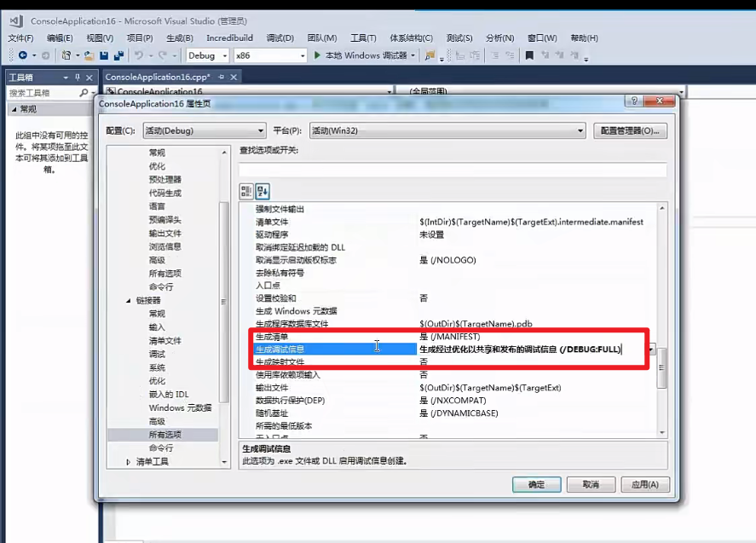The width and height of the screenshot is (756, 543).
Task: Select 嵌入的 IDL tree item
Action: (x=169, y=395)
